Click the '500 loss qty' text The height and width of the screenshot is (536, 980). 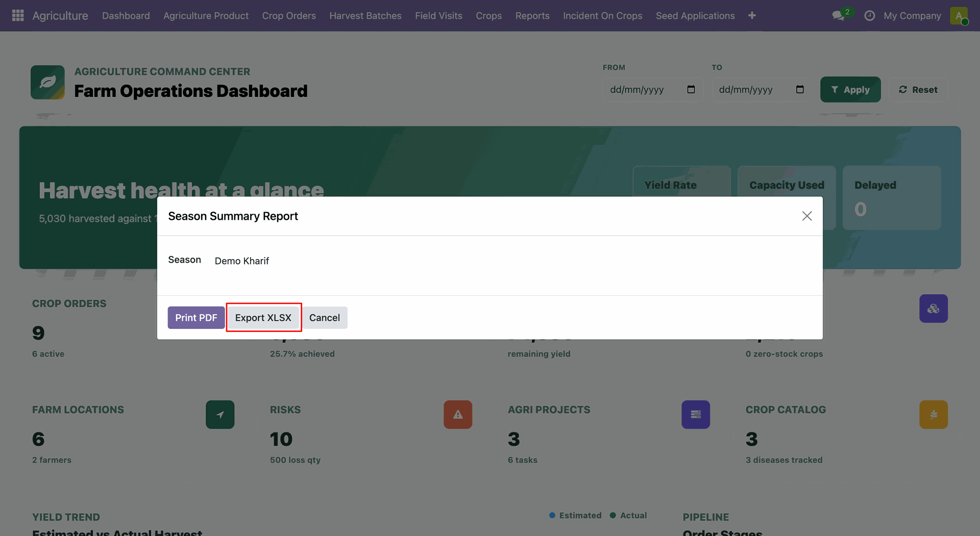coord(295,460)
